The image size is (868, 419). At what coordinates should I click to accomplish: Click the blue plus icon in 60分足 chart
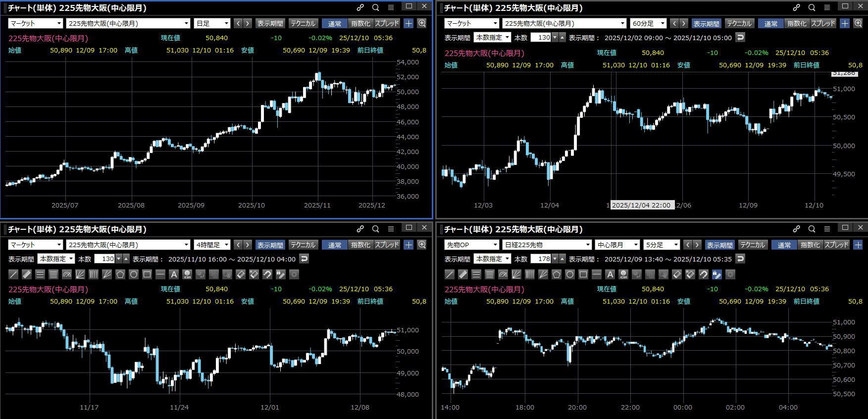[x=845, y=23]
